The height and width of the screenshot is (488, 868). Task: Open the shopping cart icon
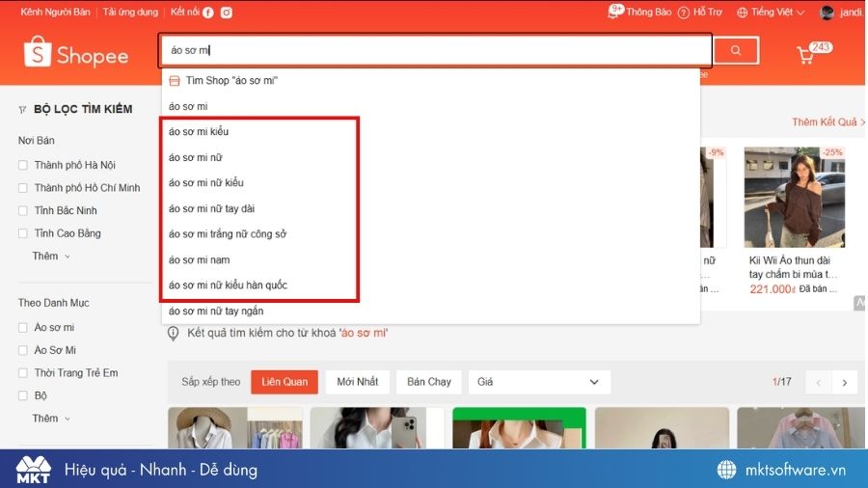pyautogui.click(x=805, y=55)
